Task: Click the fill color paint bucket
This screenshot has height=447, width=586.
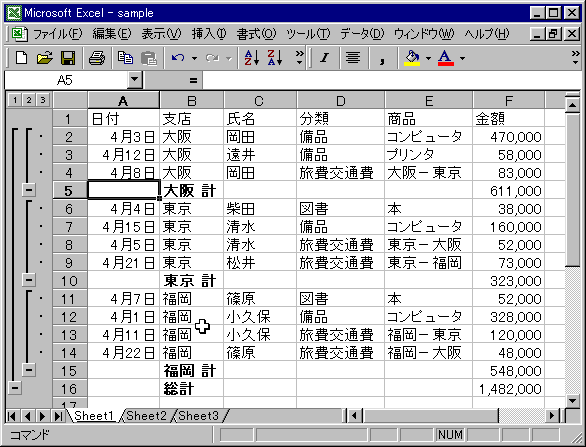Action: tap(412, 58)
